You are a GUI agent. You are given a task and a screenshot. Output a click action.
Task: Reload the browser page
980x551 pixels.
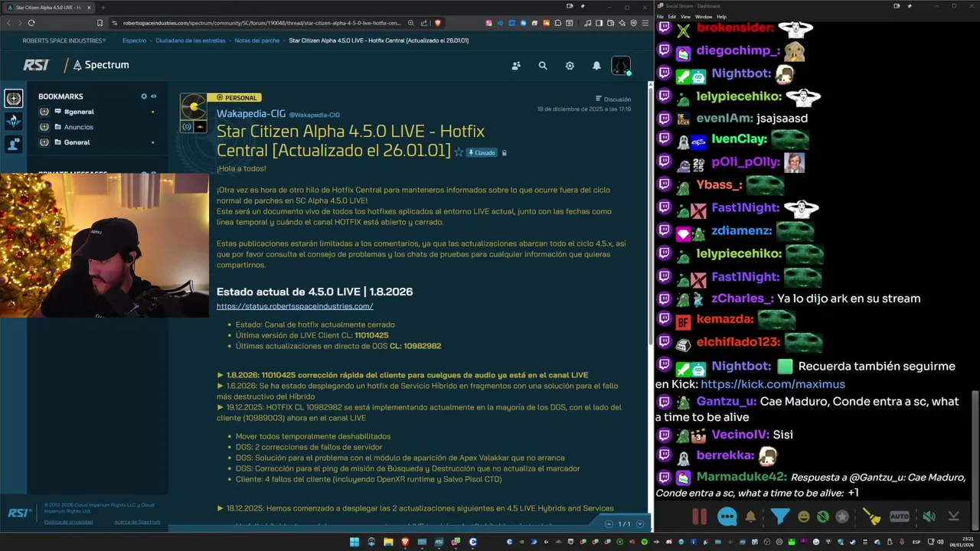(31, 23)
